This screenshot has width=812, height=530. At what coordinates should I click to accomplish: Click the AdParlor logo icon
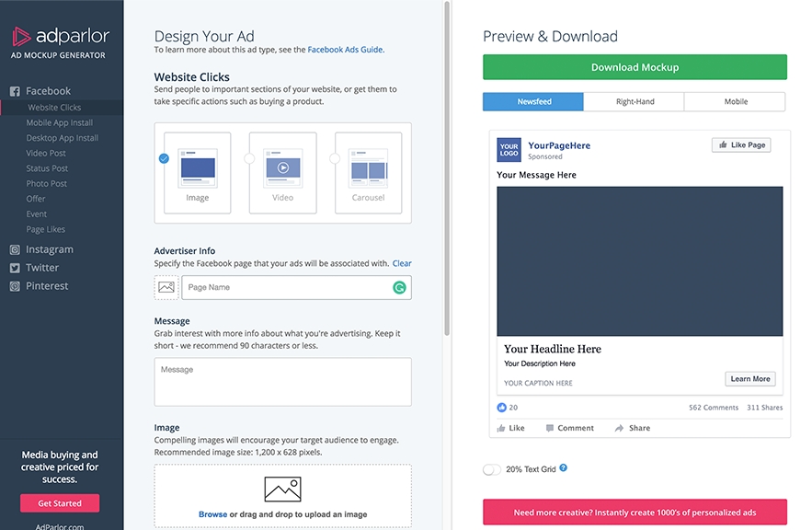(22, 37)
